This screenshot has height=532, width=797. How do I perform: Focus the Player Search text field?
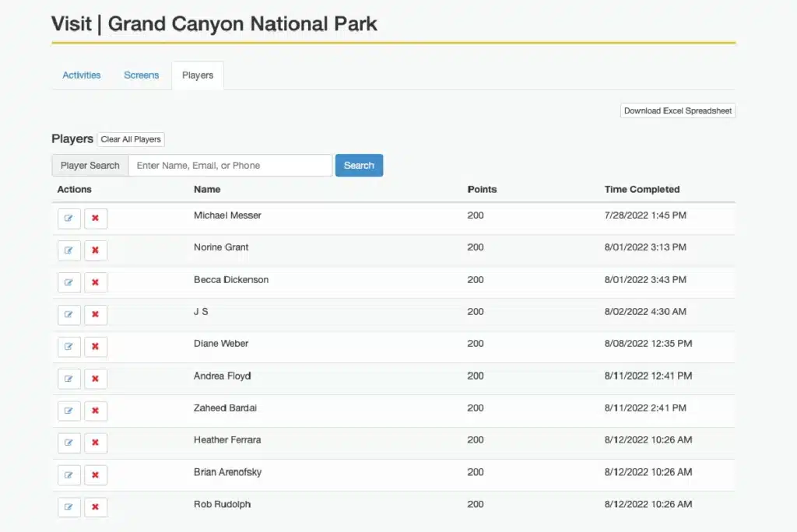coord(230,166)
